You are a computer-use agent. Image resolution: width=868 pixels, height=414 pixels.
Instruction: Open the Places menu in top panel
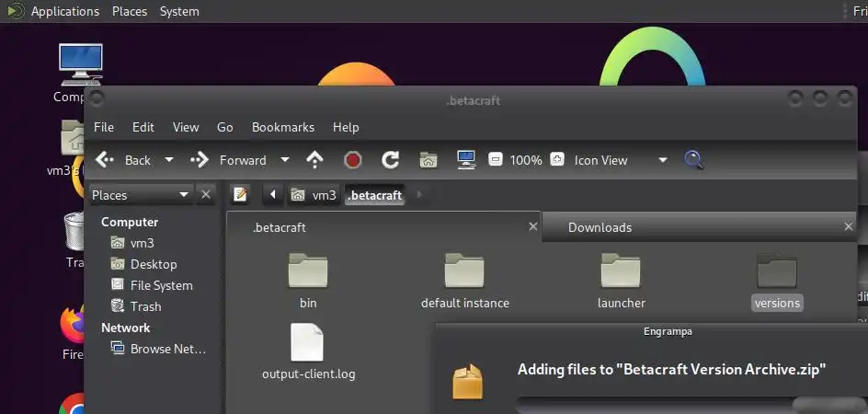pyautogui.click(x=130, y=11)
